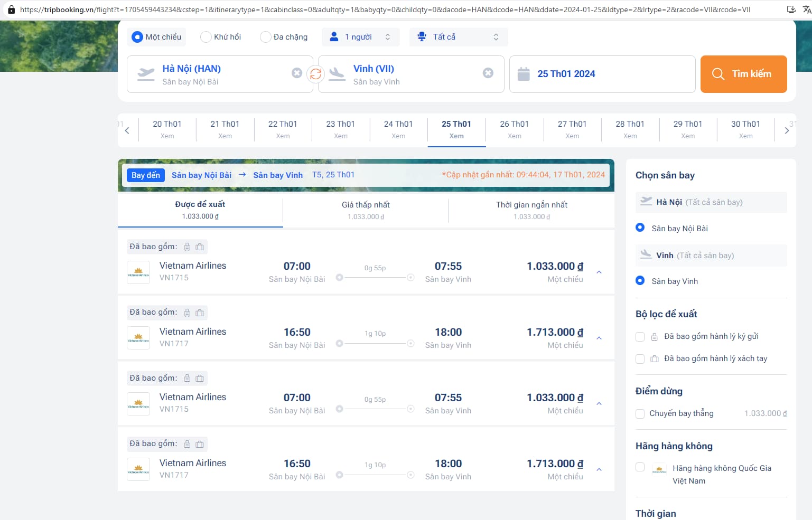The width and height of the screenshot is (812, 520).
Task: Click the browser translate page icon
Action: coord(806,10)
